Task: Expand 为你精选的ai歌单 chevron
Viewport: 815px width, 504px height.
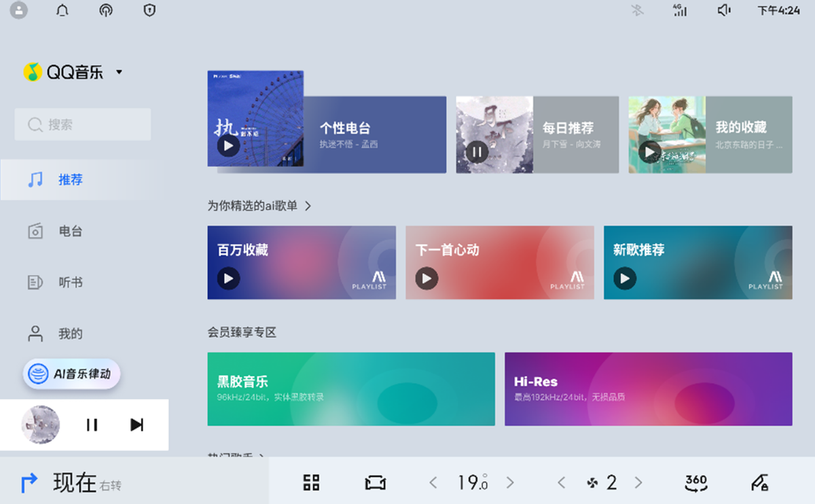Action: coord(308,206)
